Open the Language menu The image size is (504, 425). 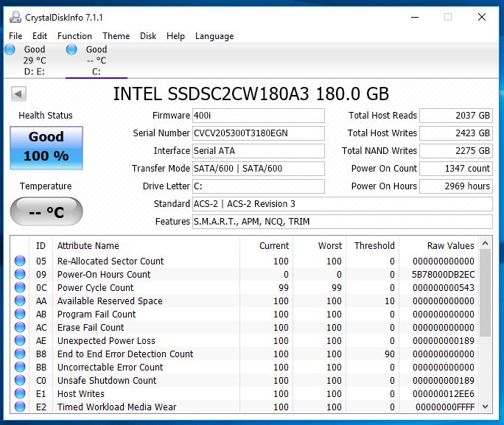tap(214, 36)
